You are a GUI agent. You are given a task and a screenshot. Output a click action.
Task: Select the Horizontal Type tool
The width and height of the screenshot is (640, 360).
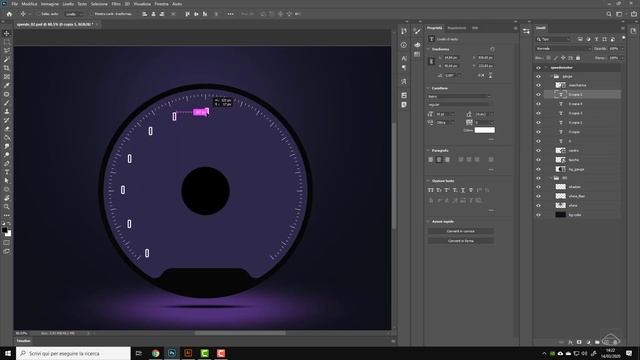click(x=7, y=172)
